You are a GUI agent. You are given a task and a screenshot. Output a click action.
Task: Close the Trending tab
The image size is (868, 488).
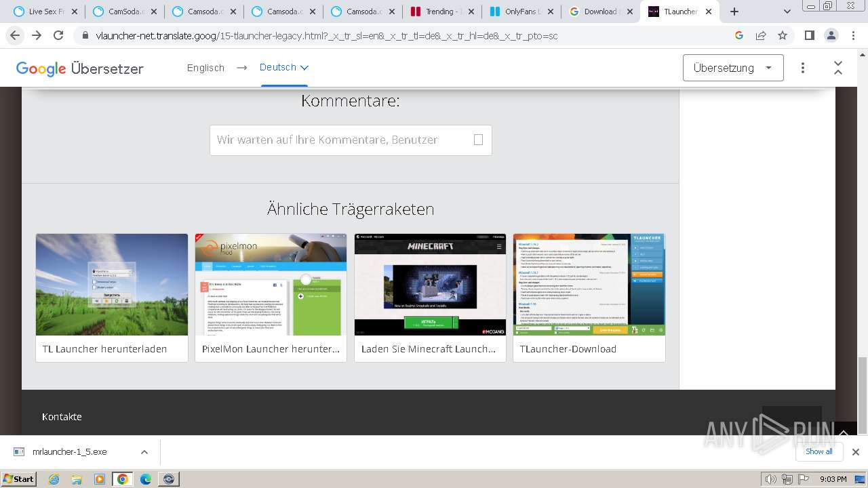[x=471, y=12]
